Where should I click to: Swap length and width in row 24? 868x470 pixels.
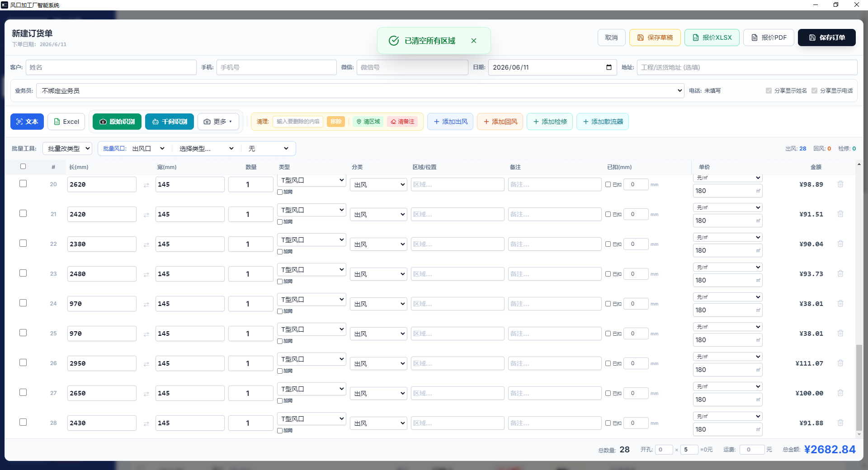click(146, 304)
